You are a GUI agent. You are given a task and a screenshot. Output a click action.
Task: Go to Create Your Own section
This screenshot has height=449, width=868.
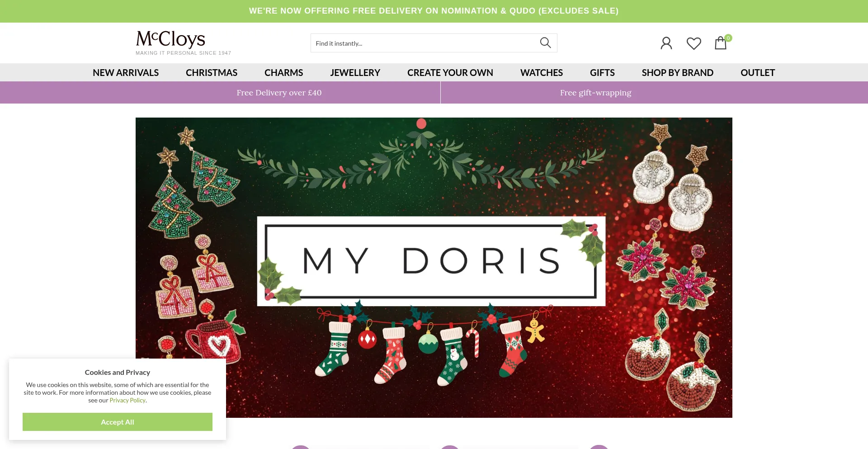pyautogui.click(x=450, y=72)
